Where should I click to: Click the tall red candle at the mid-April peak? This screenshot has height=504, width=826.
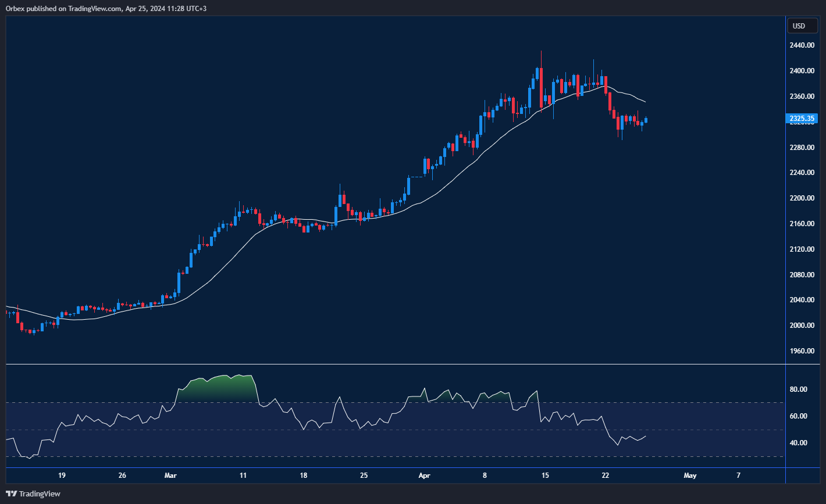541,87
